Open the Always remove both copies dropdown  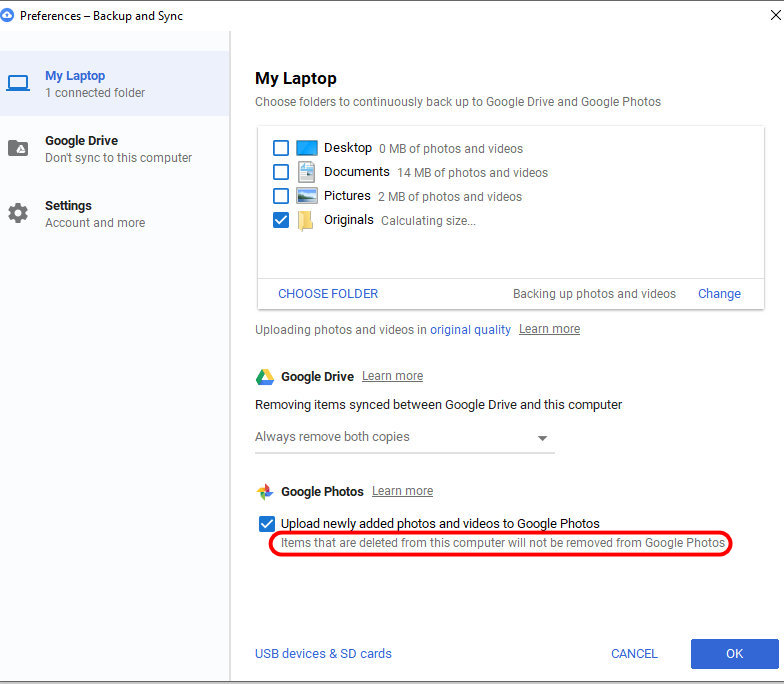404,438
